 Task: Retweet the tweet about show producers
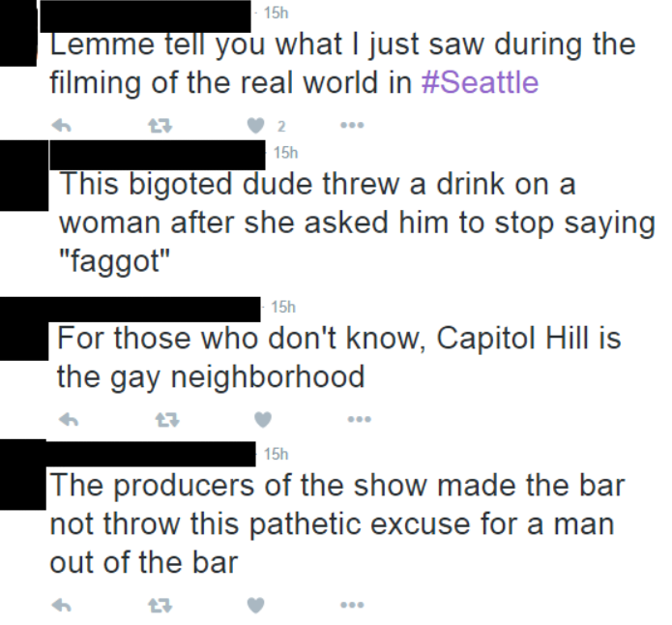point(161,606)
